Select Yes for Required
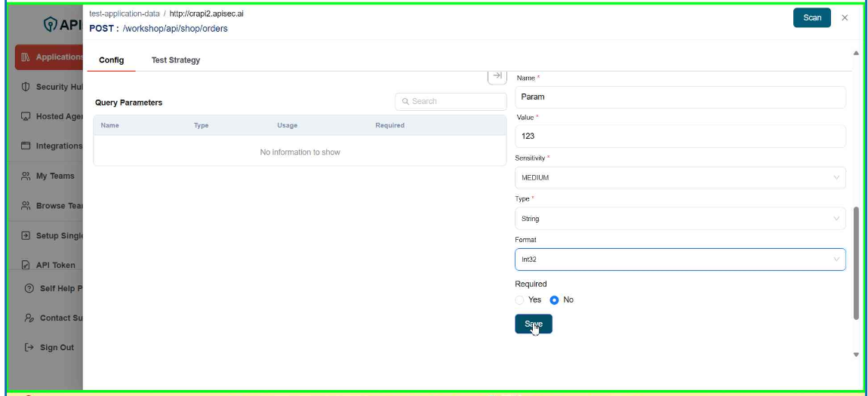This screenshot has height=396, width=868. point(520,300)
